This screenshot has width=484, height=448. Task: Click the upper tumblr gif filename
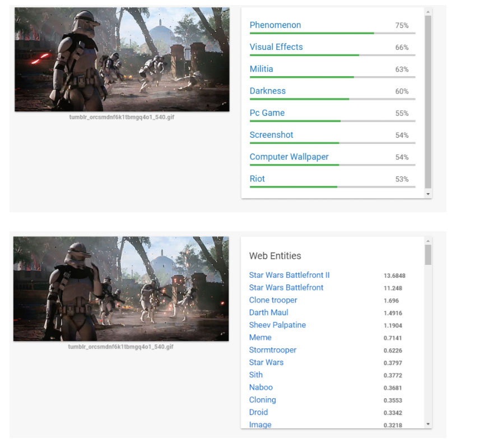(122, 117)
